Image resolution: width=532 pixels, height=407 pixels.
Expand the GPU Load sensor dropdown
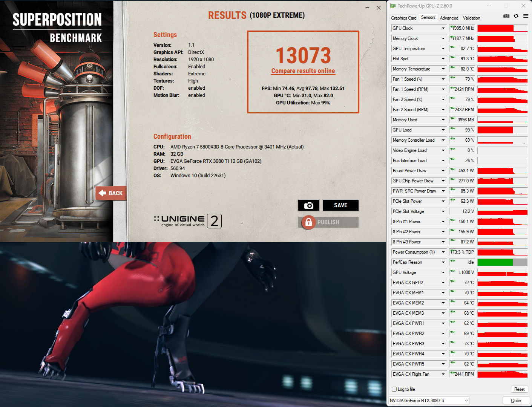(443, 130)
